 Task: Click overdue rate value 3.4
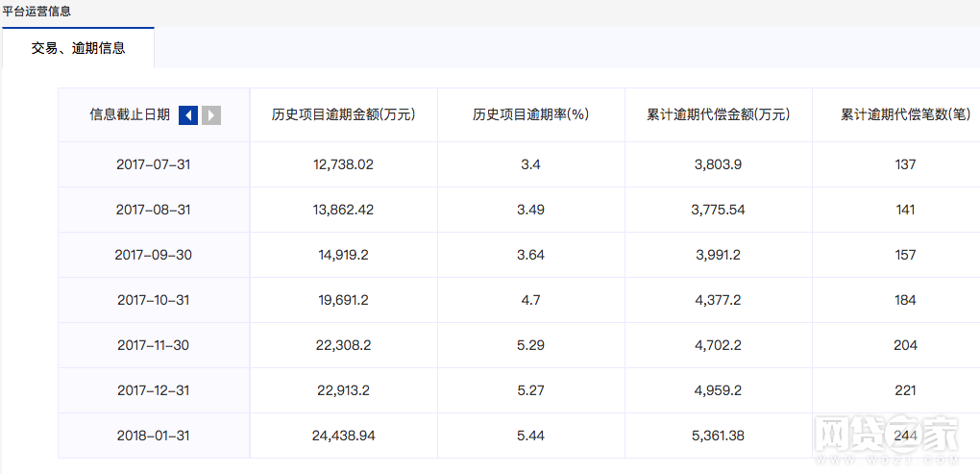[531, 164]
